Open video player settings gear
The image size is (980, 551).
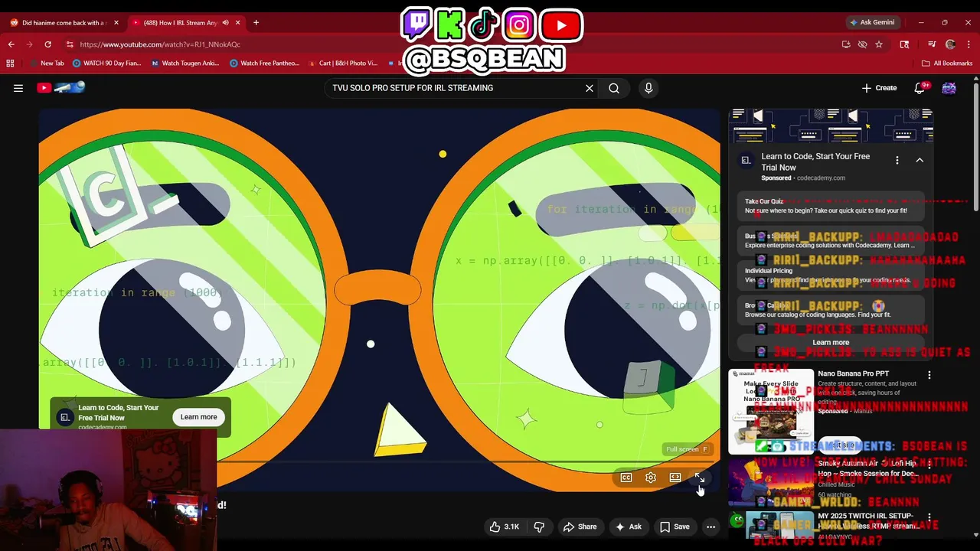pos(651,478)
